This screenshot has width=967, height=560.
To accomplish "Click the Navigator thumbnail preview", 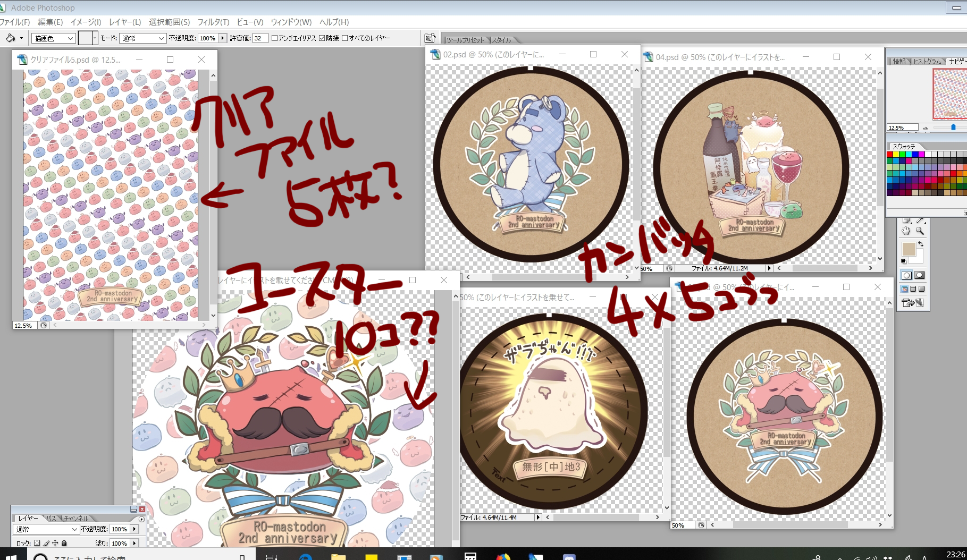I will [950, 94].
